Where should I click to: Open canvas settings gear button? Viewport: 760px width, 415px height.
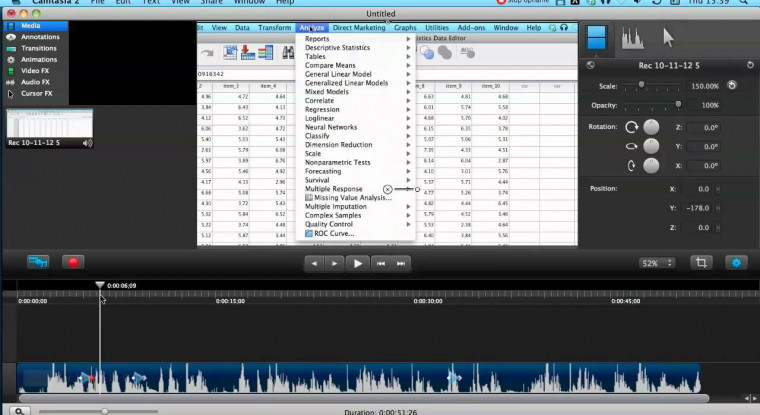click(x=736, y=263)
